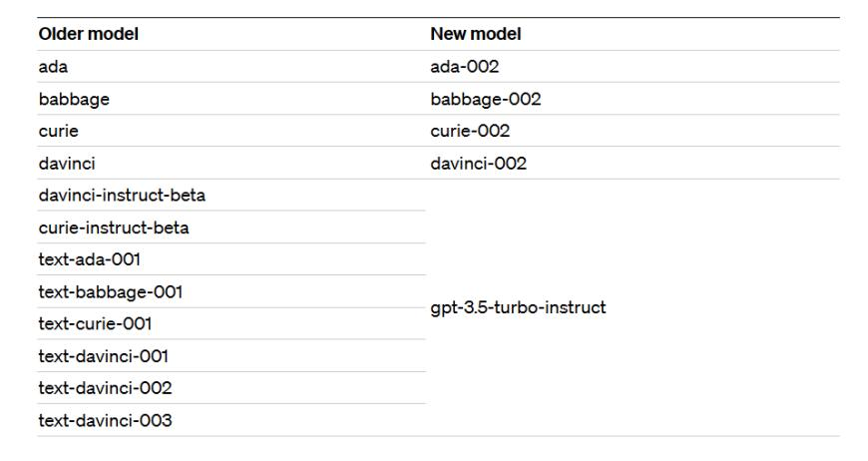Select the 'text-davinci-001' entry

click(104, 356)
